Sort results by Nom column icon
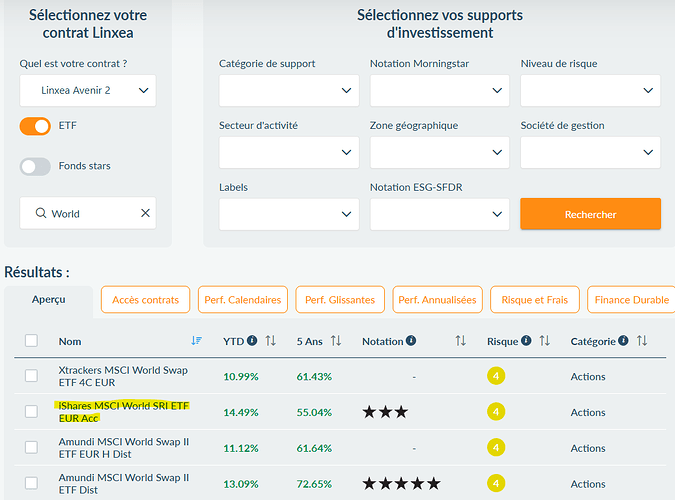Image resolution: width=675 pixels, height=500 pixels. point(196,341)
